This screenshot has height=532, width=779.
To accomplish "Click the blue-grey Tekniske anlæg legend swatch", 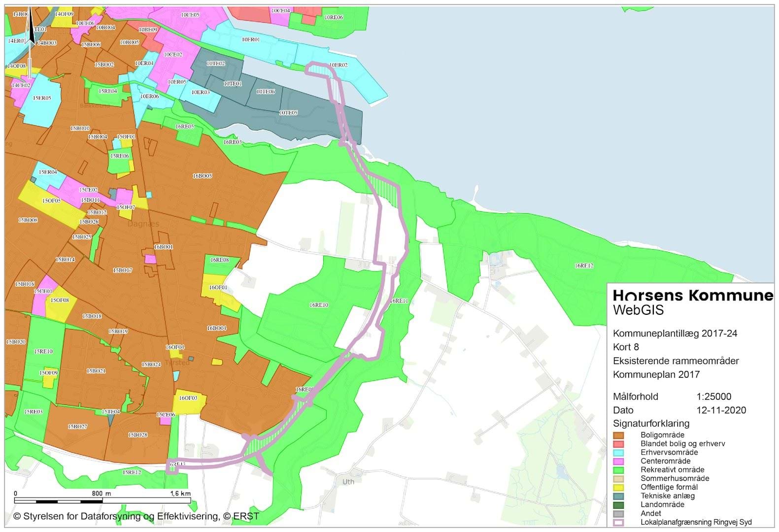I will [x=618, y=496].
